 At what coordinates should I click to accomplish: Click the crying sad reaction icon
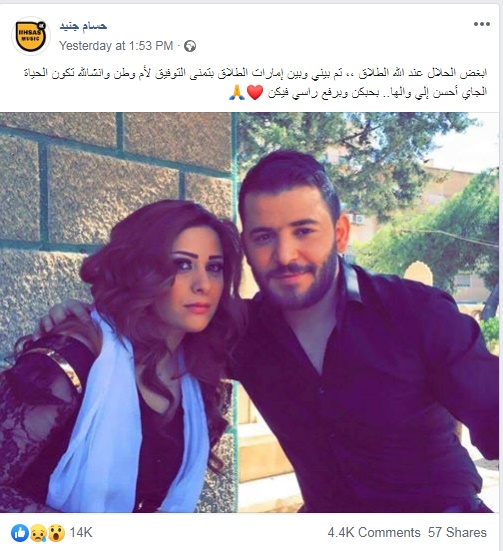[x=38, y=533]
